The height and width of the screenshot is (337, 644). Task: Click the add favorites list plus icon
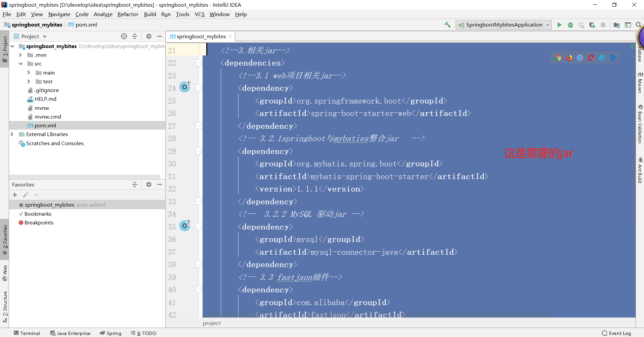[15, 195]
